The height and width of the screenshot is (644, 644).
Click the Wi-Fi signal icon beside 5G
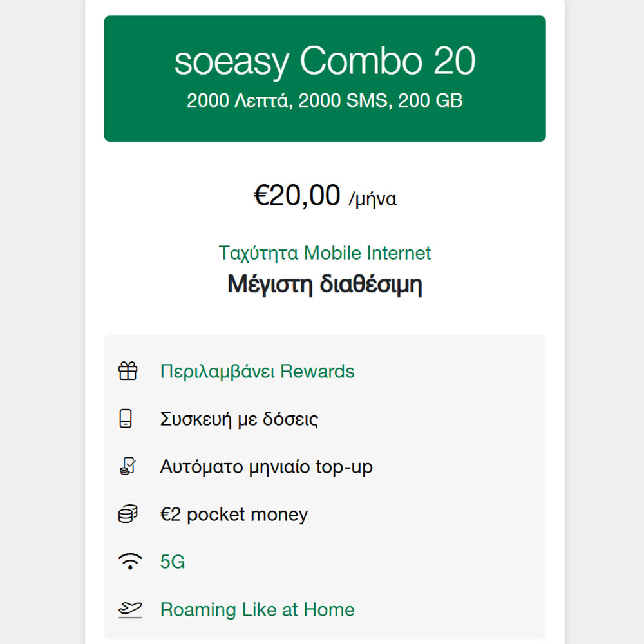(130, 562)
